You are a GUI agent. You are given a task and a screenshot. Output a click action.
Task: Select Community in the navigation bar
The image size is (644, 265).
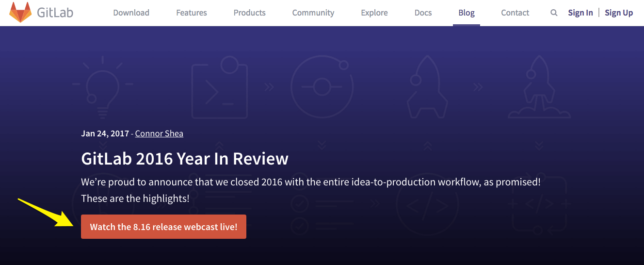pyautogui.click(x=313, y=13)
